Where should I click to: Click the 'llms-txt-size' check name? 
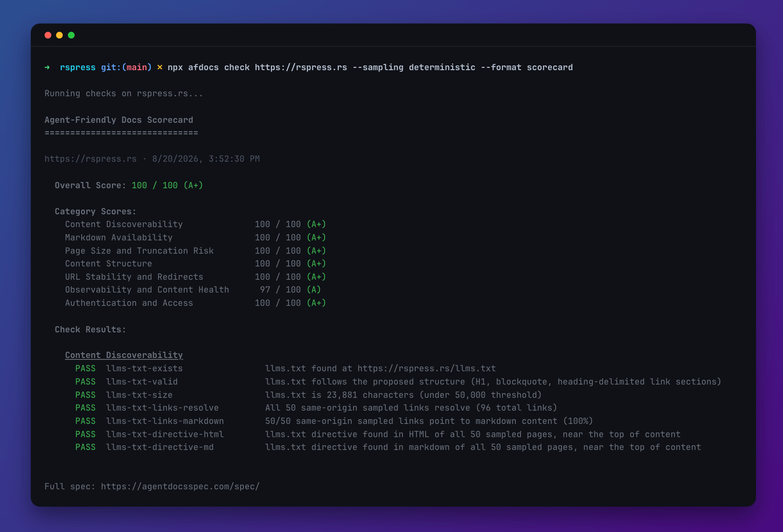coord(139,395)
